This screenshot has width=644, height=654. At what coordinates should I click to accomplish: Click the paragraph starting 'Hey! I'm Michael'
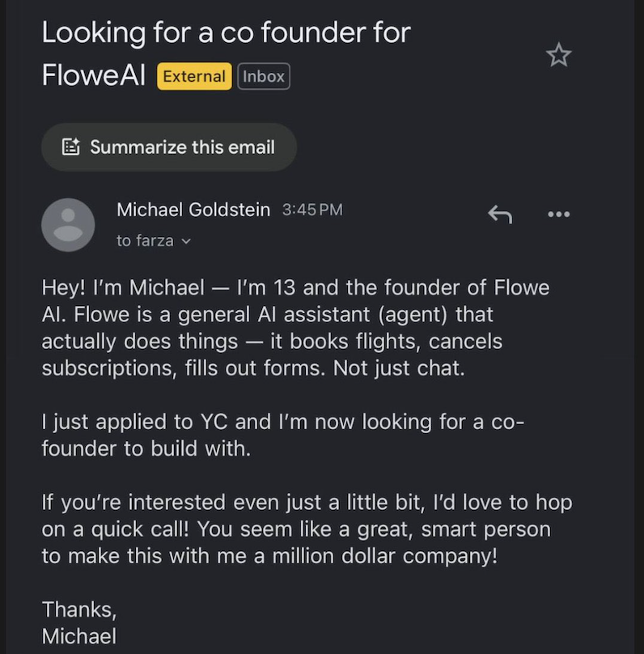[295, 328]
